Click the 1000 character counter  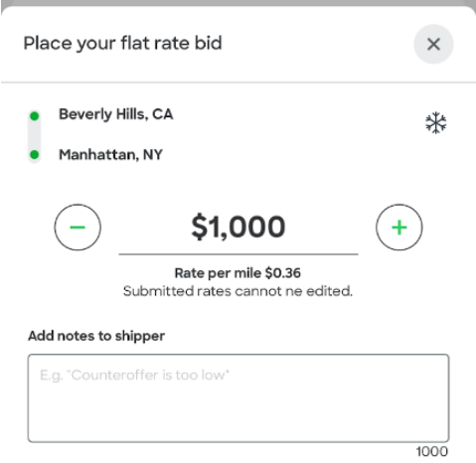point(432,451)
